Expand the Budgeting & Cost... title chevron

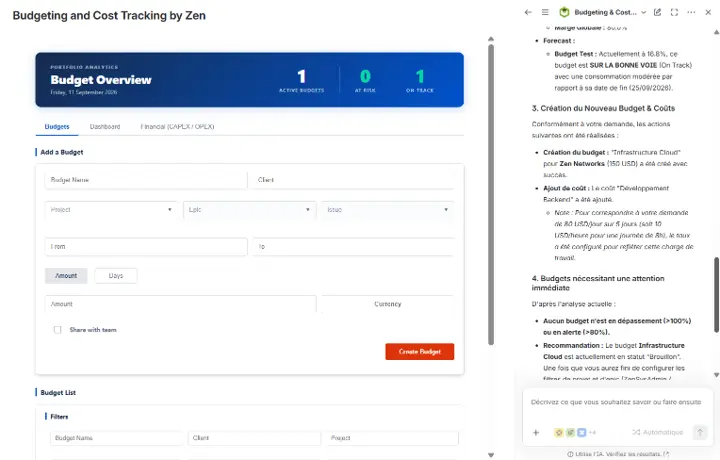[643, 12]
